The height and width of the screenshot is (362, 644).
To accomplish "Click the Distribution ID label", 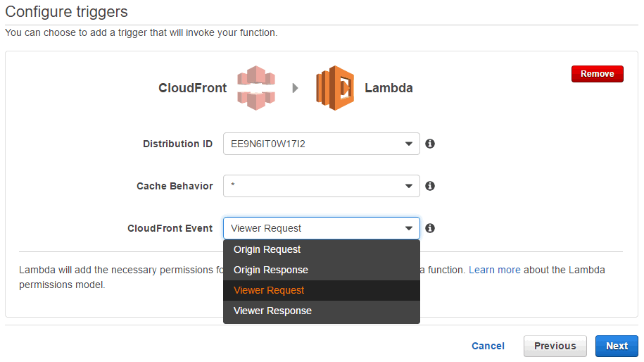I will point(178,144).
